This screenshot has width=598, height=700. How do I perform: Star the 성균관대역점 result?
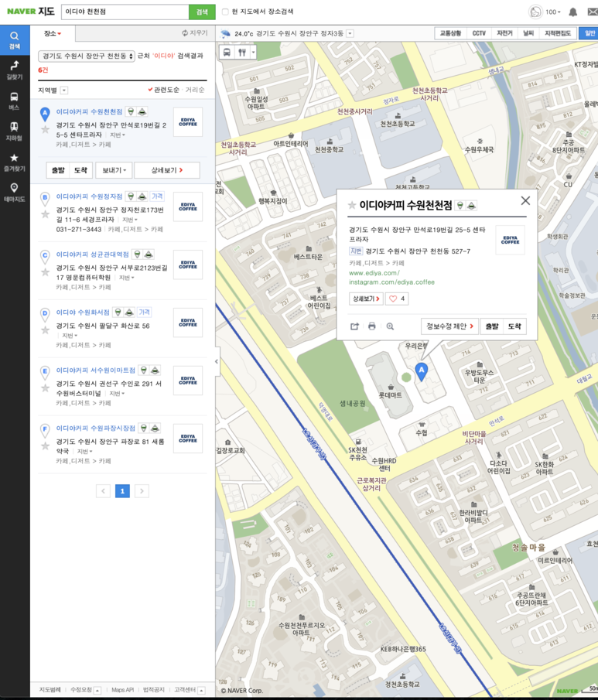coord(45,273)
